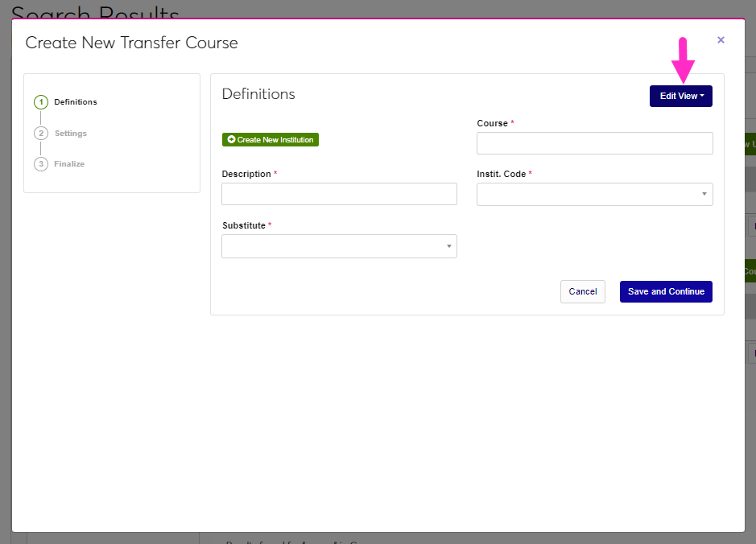This screenshot has width=756, height=544.
Task: Open the Edit View dropdown
Action: tap(681, 97)
